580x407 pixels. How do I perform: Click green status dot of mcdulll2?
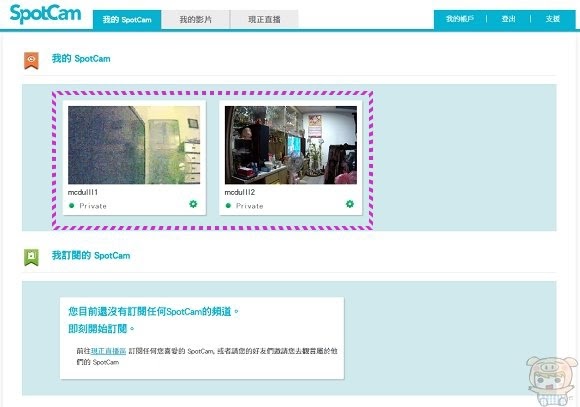pyautogui.click(x=228, y=205)
